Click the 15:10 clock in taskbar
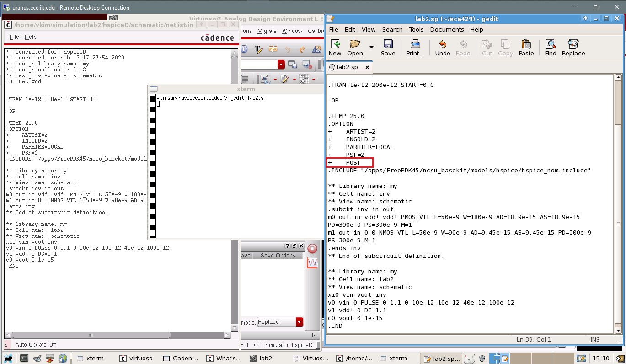Viewport: 626px width, 364px height. [x=600, y=358]
